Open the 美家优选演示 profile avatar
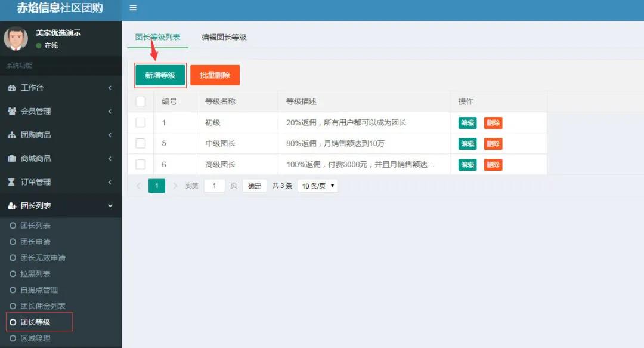Image resolution: width=644 pixels, height=348 pixels. [16, 38]
